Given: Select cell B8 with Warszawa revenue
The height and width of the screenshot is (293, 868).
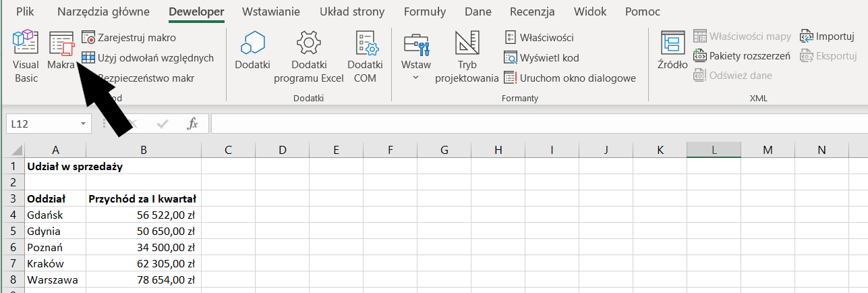Looking at the screenshot, I should point(144,279).
